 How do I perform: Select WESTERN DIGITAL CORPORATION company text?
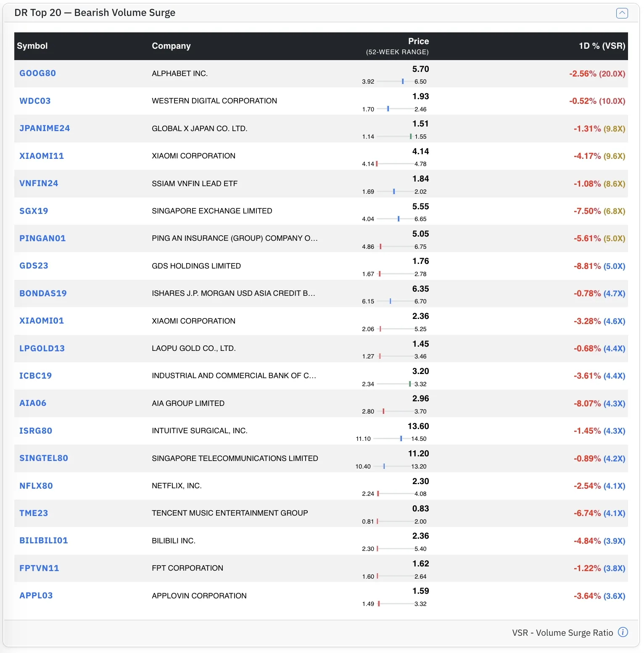(214, 101)
